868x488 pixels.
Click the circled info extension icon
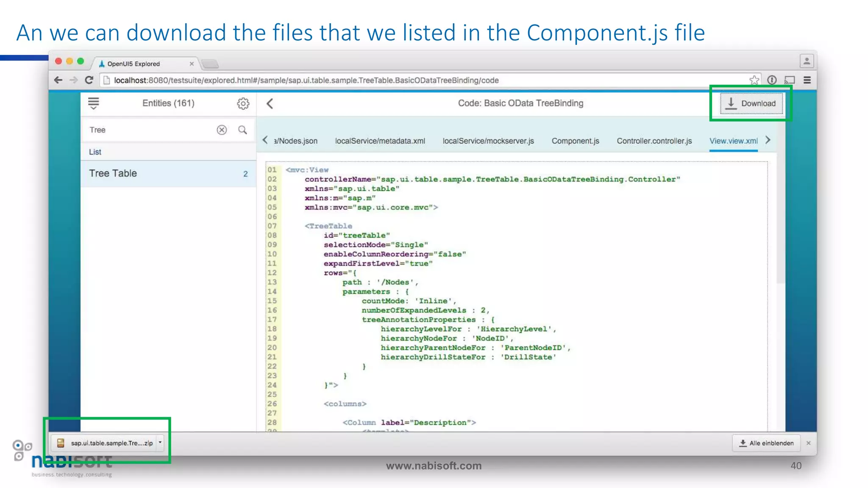[772, 80]
